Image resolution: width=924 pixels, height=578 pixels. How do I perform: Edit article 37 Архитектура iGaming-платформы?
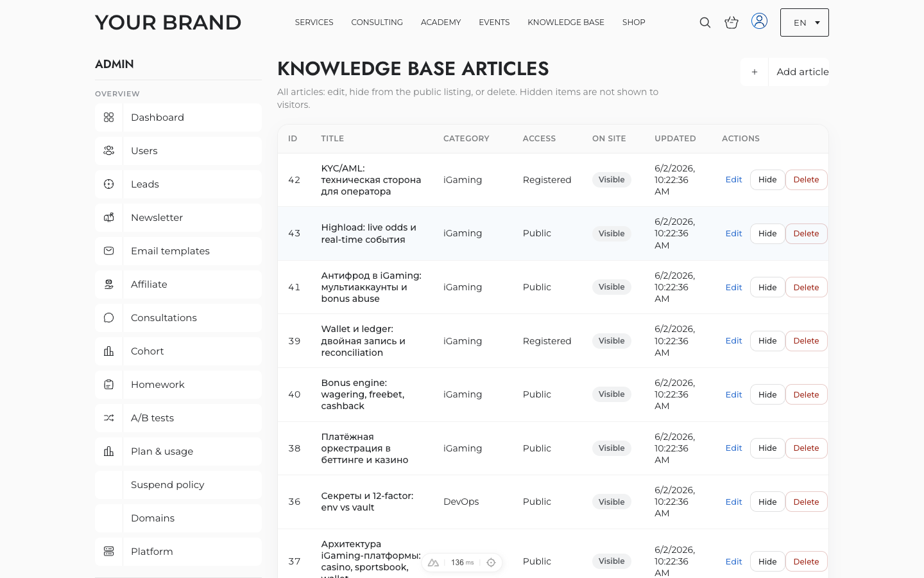[733, 562]
